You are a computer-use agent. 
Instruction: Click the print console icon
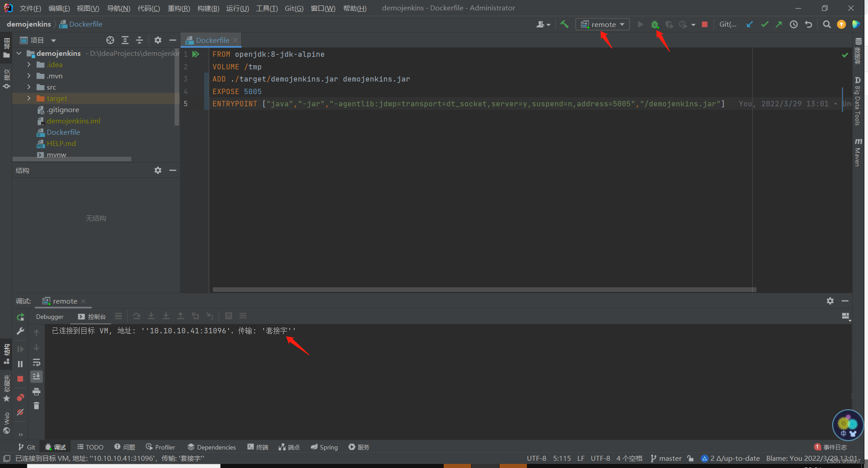click(x=36, y=391)
